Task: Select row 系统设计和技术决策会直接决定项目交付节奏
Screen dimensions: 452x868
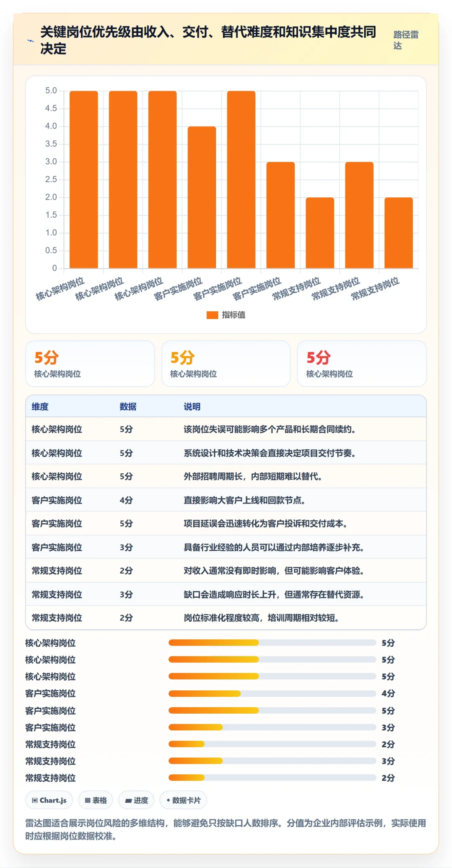Action: pyautogui.click(x=226, y=453)
